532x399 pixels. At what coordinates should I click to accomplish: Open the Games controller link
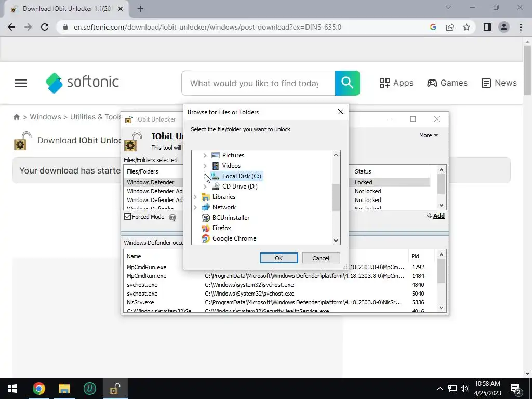click(x=447, y=83)
